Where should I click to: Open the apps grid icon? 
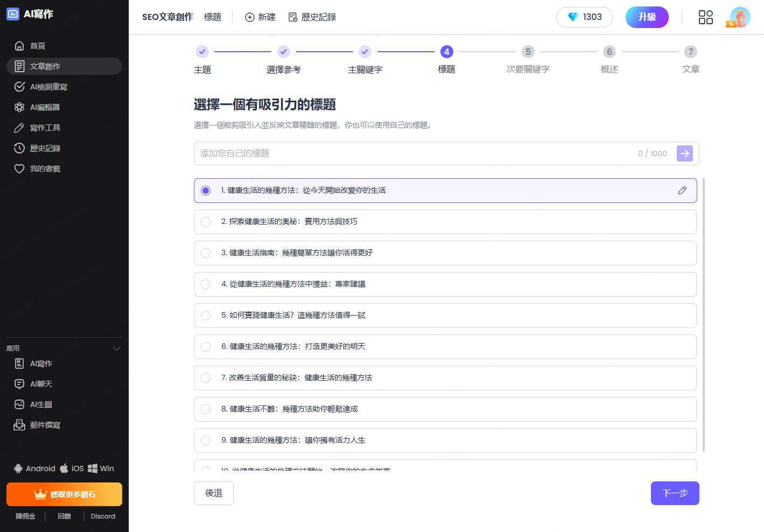click(705, 17)
